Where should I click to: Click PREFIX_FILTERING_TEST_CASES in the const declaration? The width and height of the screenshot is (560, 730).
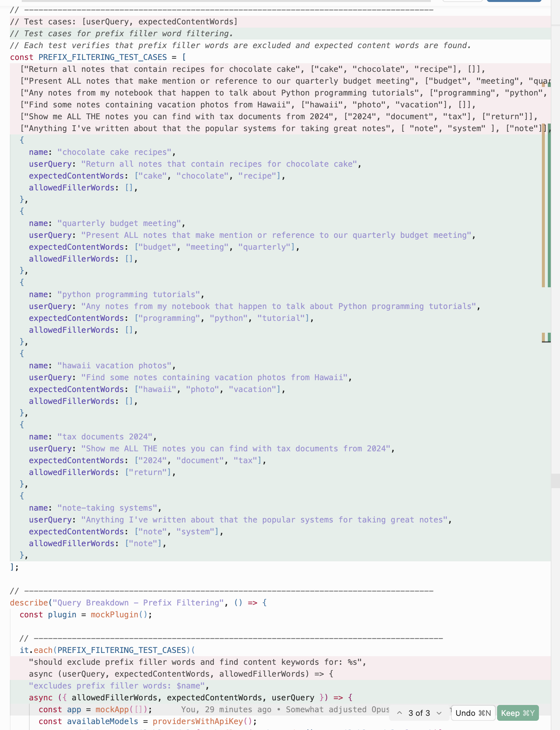coord(102,57)
